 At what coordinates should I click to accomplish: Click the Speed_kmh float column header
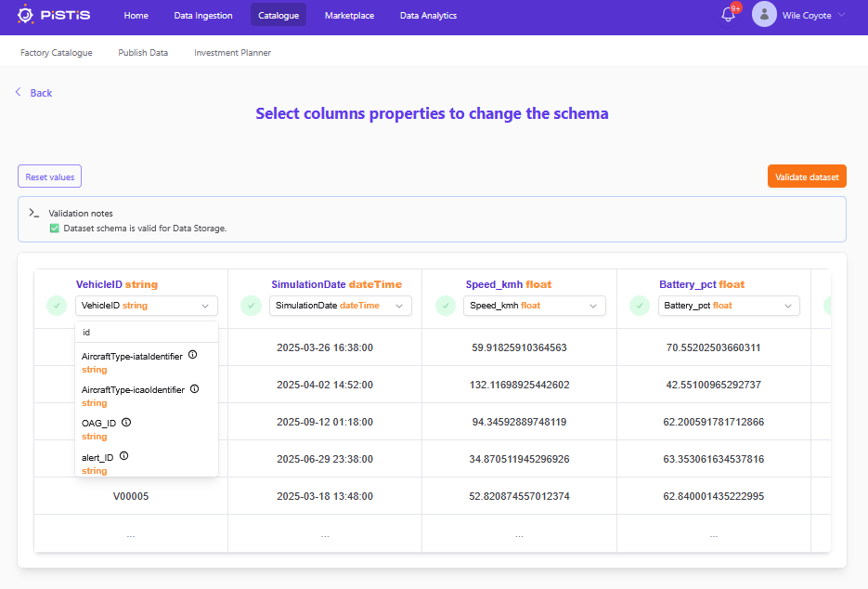[509, 284]
